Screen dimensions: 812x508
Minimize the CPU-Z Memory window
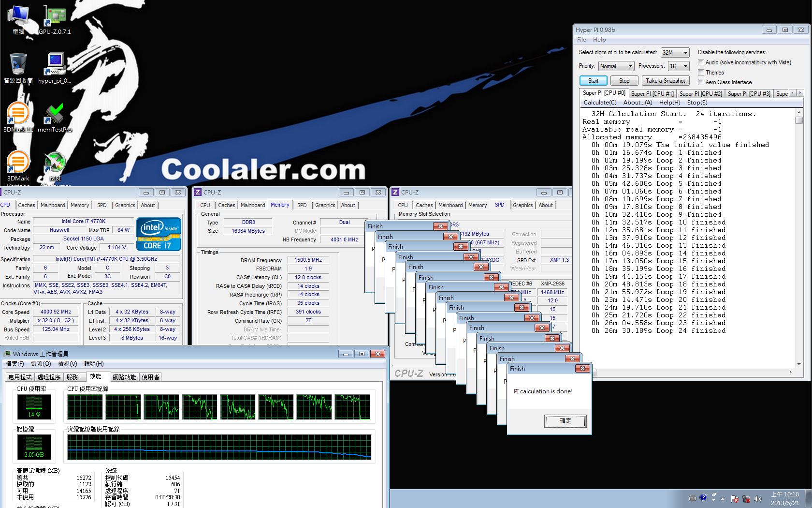click(346, 192)
